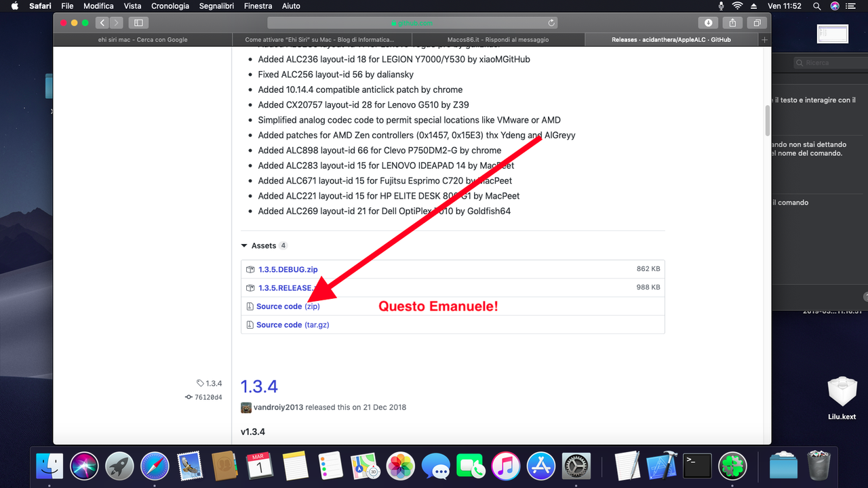
Task: Open the Trash in the Dock
Action: click(x=818, y=466)
